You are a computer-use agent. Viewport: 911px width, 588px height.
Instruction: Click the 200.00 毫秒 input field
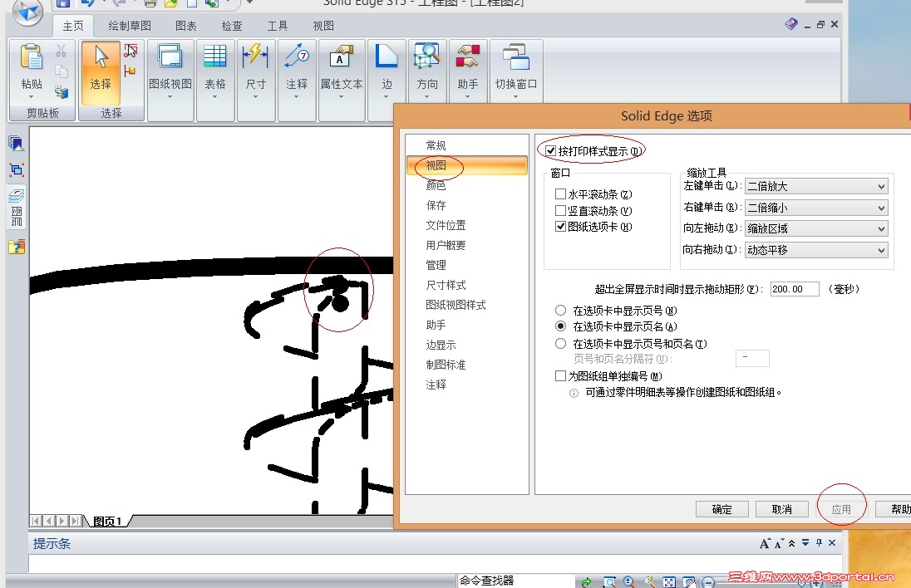point(795,289)
